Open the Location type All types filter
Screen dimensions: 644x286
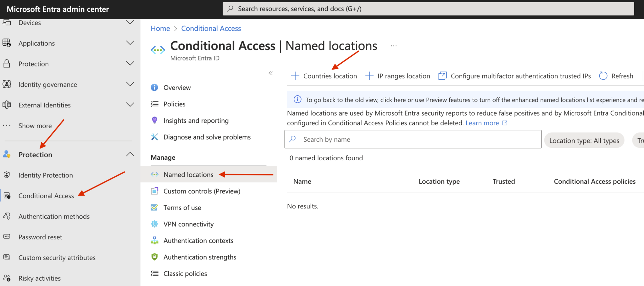584,140
